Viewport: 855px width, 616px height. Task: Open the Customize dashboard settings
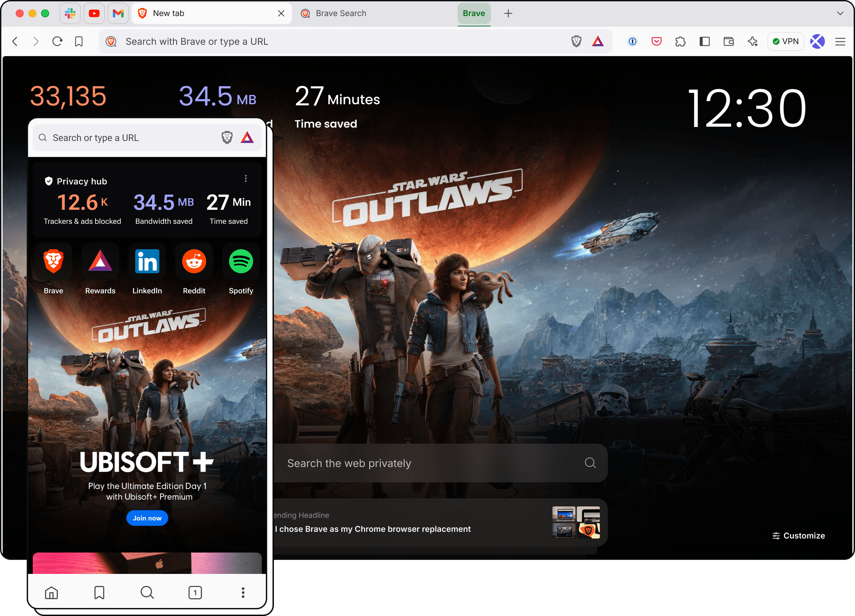pyautogui.click(x=798, y=536)
